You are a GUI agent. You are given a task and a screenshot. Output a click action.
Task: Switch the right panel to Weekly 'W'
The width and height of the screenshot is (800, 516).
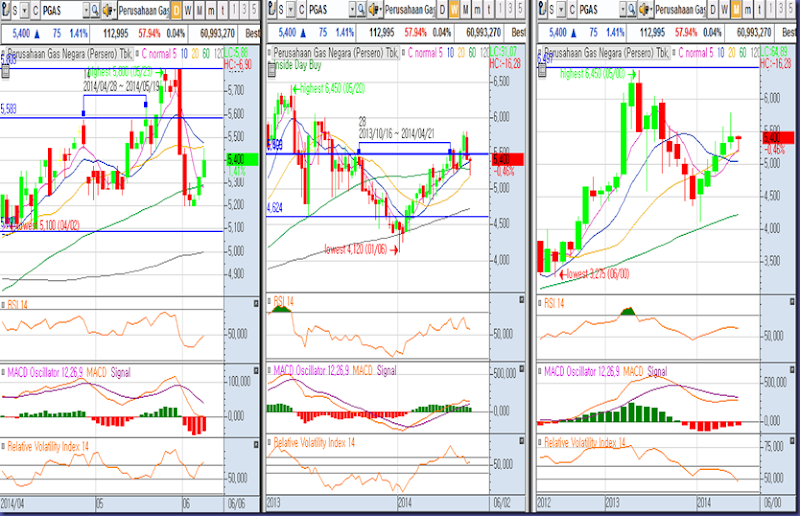(x=724, y=9)
